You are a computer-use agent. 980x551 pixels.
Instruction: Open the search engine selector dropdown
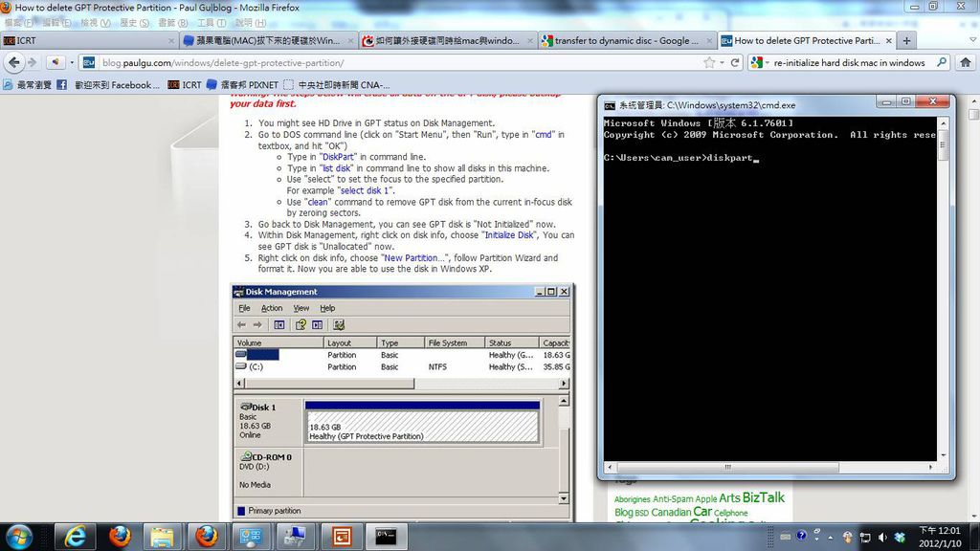pos(759,62)
